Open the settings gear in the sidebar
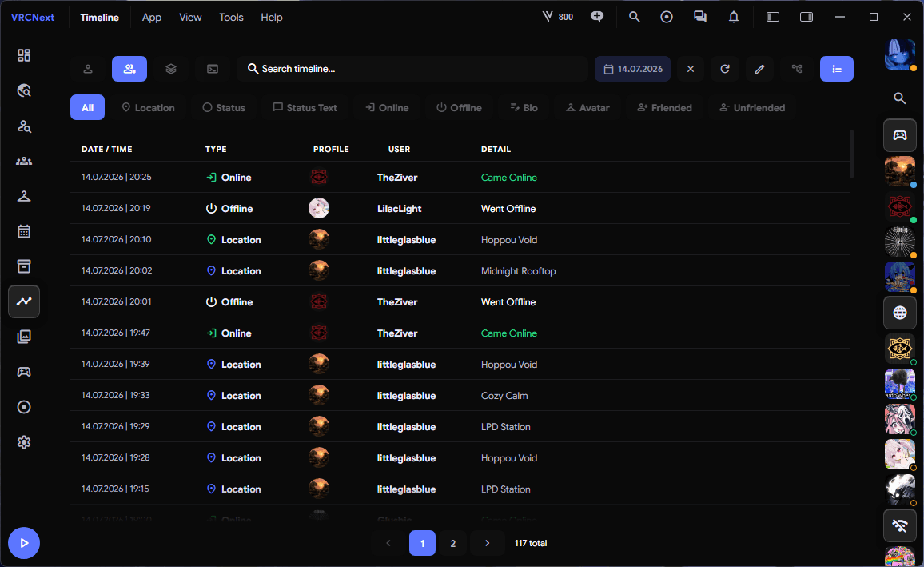This screenshot has width=924, height=567. click(23, 442)
